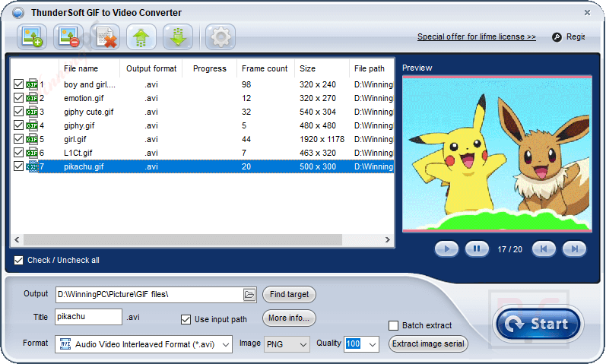Click the Register key icon
Image resolution: width=606 pixels, height=364 pixels.
(557, 37)
